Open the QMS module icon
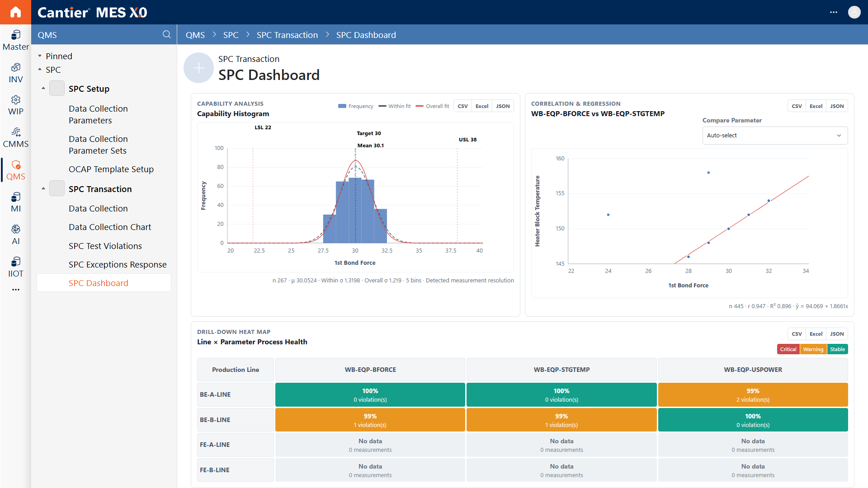 (x=15, y=170)
